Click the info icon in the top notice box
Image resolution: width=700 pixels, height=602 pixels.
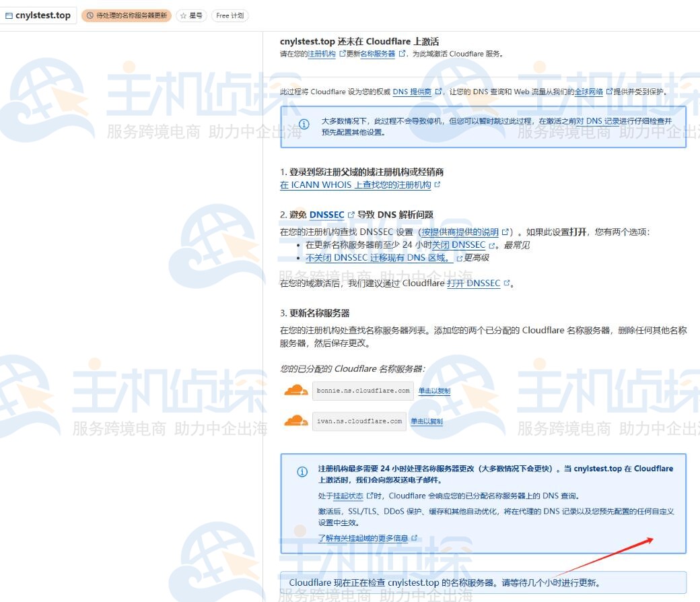click(304, 125)
